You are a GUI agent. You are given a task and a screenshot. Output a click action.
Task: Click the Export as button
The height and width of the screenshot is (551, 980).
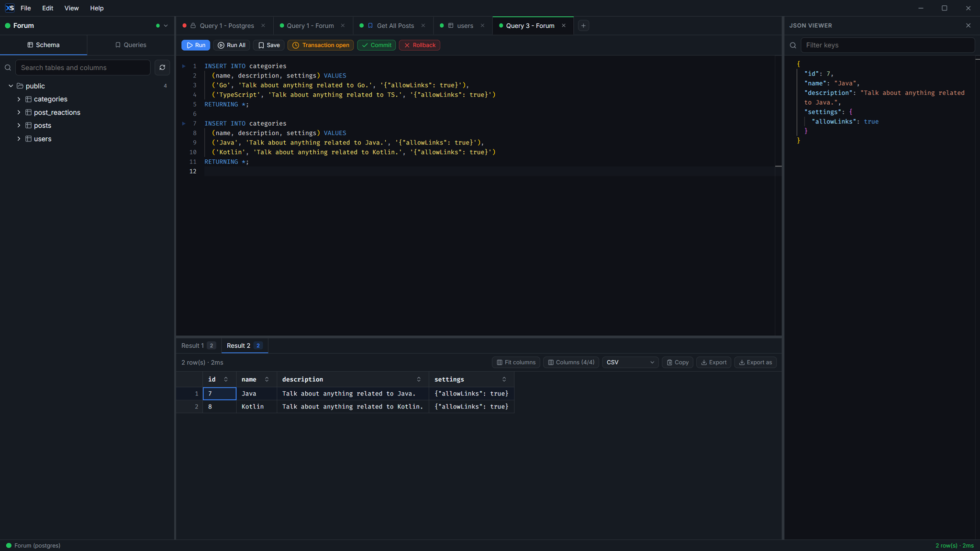755,363
